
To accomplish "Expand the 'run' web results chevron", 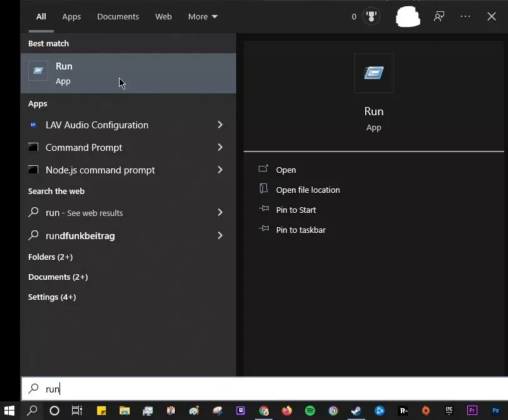I will pos(220,213).
